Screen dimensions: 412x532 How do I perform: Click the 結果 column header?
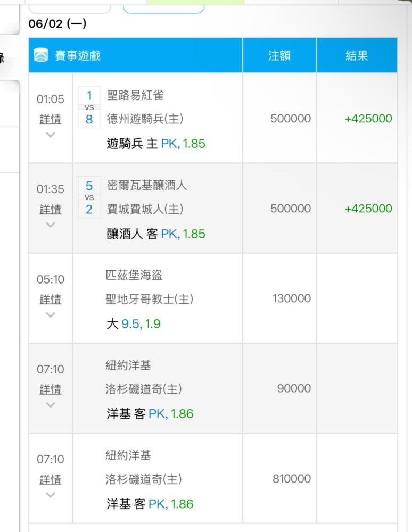357,55
